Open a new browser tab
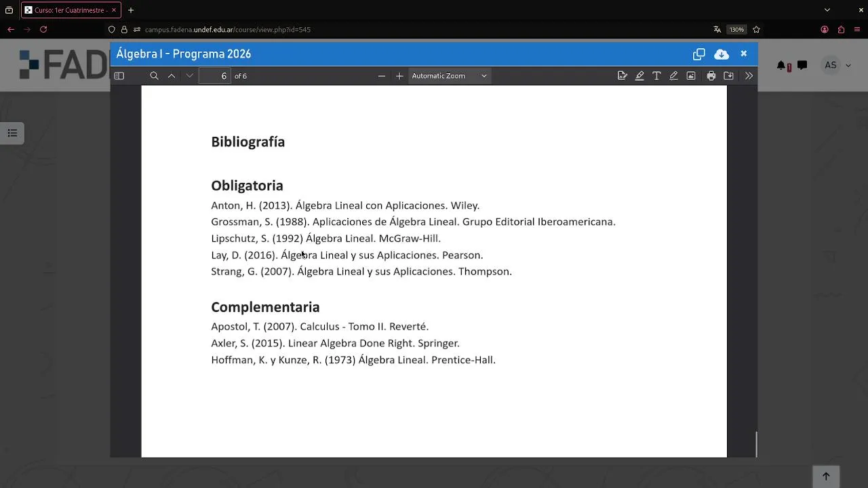The image size is (868, 488). (131, 10)
